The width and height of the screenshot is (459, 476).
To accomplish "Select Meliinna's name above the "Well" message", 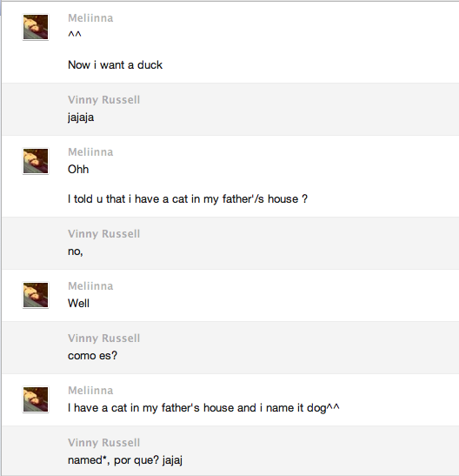I will [x=90, y=286].
